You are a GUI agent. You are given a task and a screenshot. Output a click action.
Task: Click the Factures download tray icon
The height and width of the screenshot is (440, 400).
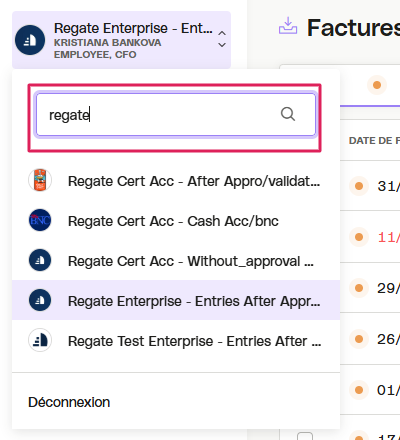point(288,26)
